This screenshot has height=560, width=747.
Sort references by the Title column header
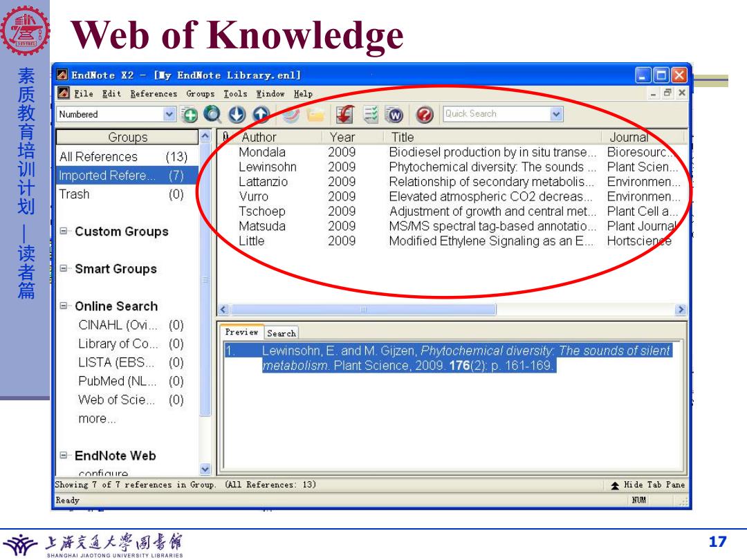492,137
